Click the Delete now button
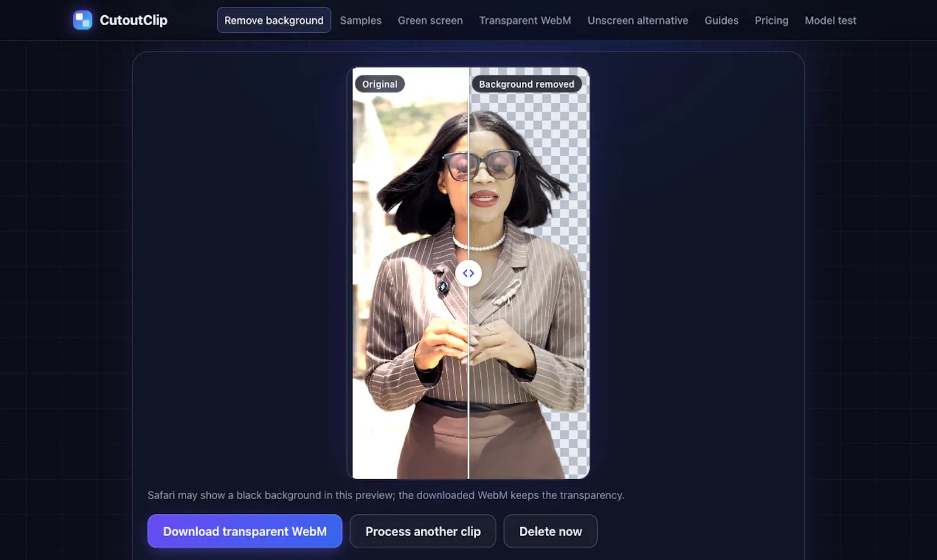The width and height of the screenshot is (937, 560). click(550, 531)
